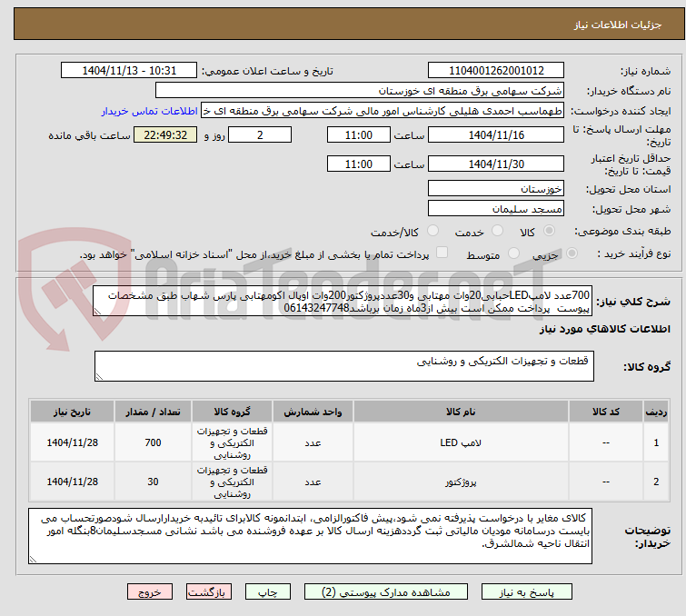Click the delivery province field خوزستان
The image size is (686, 616).
(496, 189)
